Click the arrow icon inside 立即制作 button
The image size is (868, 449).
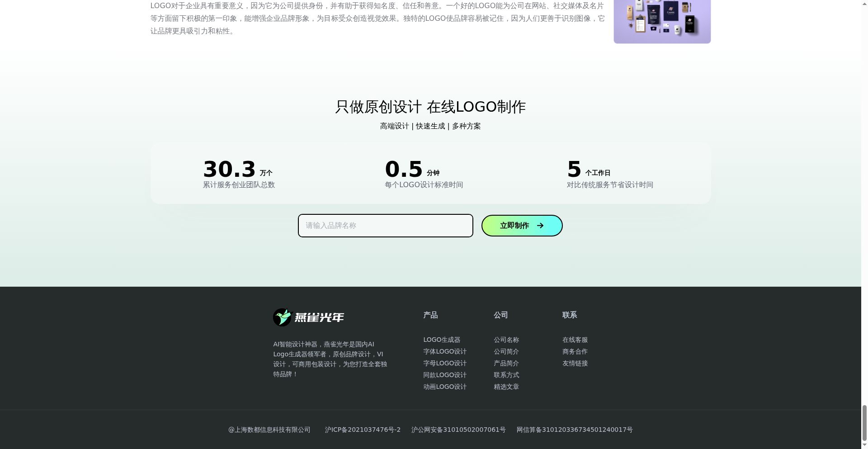coord(541,225)
